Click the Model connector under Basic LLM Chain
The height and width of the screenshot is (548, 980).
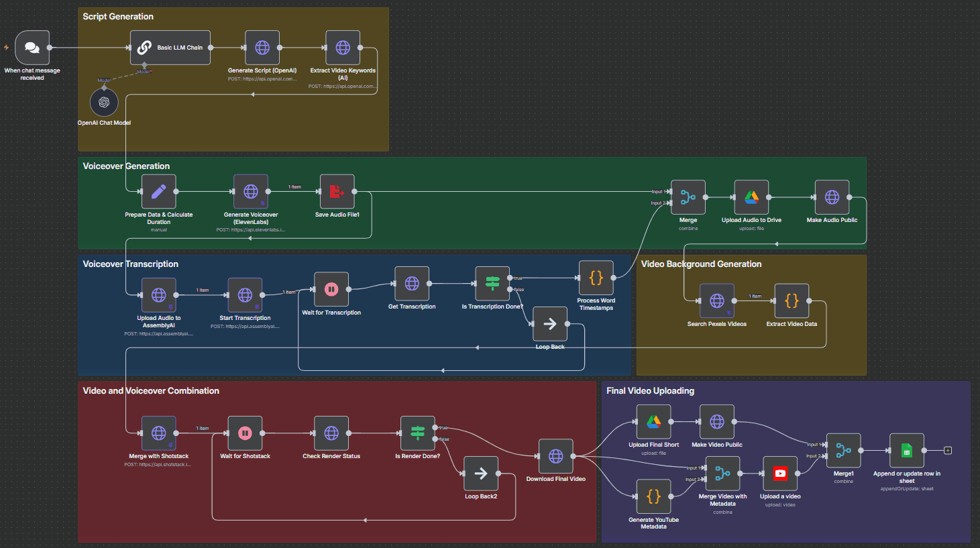pyautogui.click(x=144, y=66)
